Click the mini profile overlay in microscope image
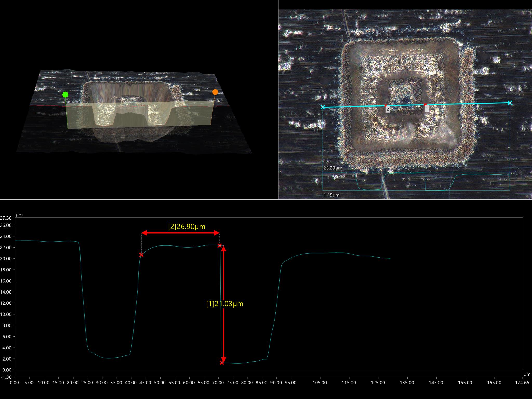532x399 pixels. (x=416, y=181)
